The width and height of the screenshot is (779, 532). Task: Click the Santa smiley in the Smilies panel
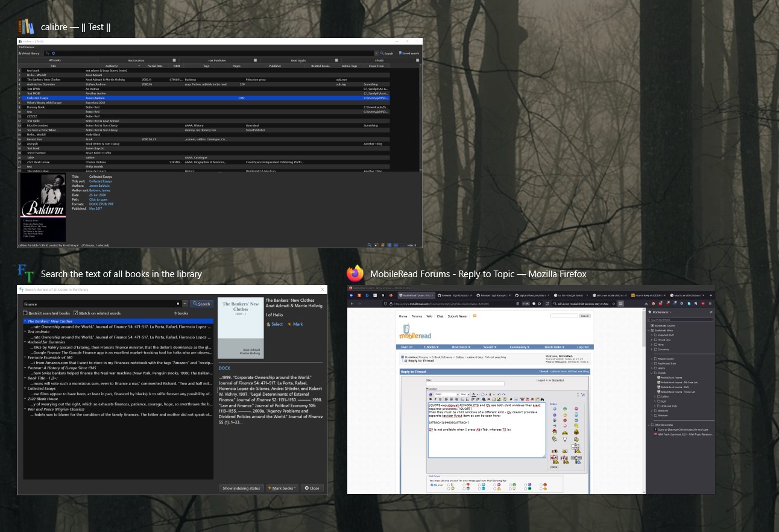(554, 431)
